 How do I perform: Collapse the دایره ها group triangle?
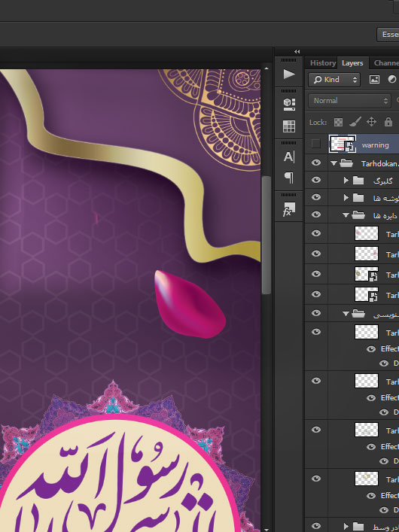pos(346,215)
